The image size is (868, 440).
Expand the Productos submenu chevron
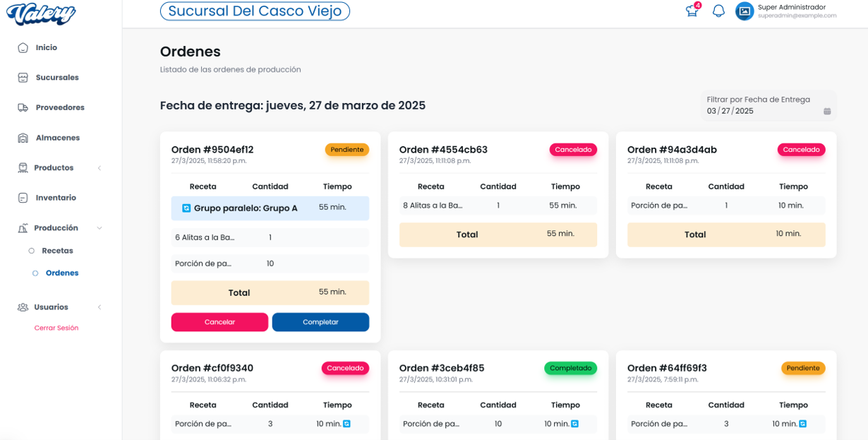[100, 168]
